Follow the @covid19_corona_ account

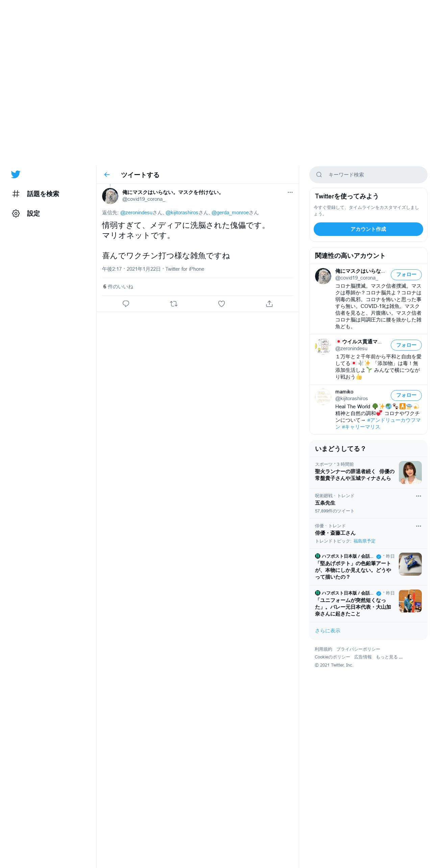click(406, 275)
